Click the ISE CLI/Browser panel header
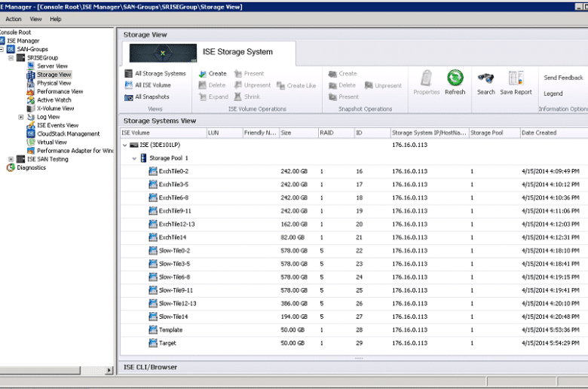Screen dimensions: 588x389 [x=354, y=367]
